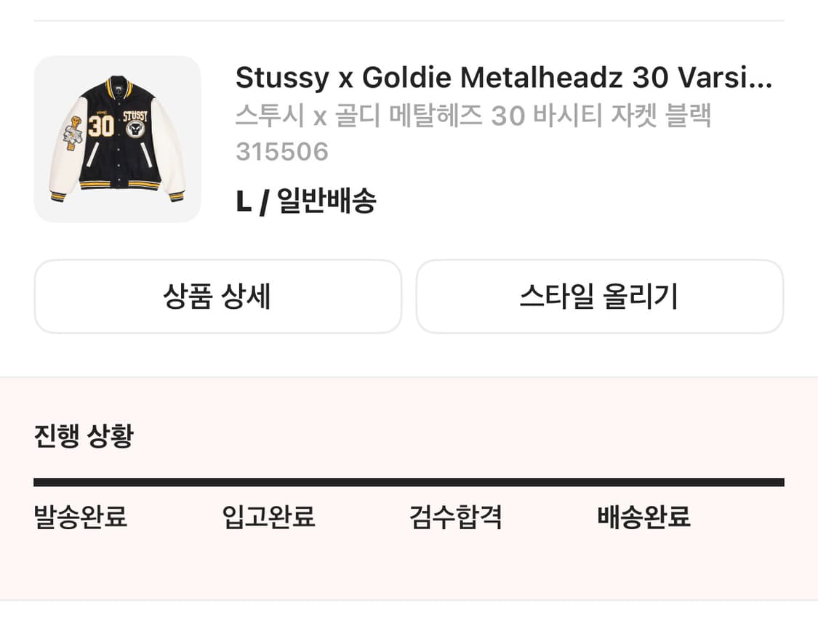Viewport: 818px width, 644px height.
Task: Tap the Stussy x Goldie Metalheadz title
Action: [503, 77]
